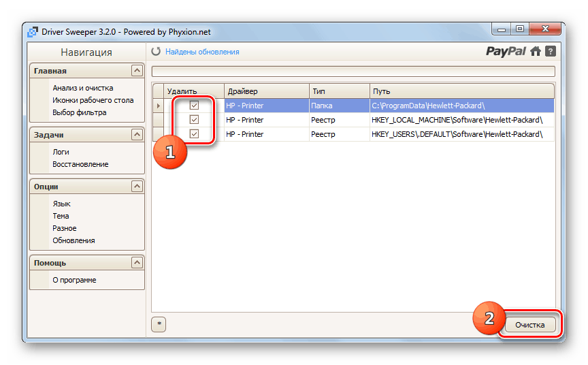Open Выбор фильтра page

(x=80, y=112)
